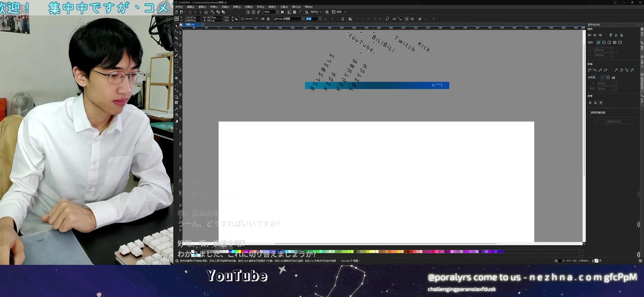Select the Rectangle tool
644x297 pixels.
(x=177, y=61)
